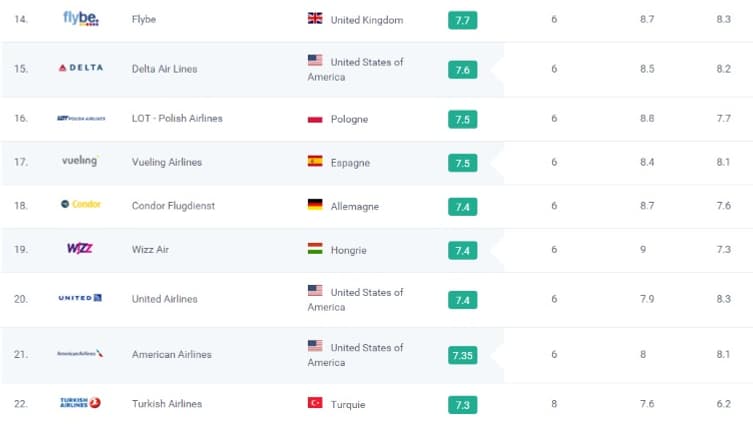Click the Condor logo

click(81, 204)
